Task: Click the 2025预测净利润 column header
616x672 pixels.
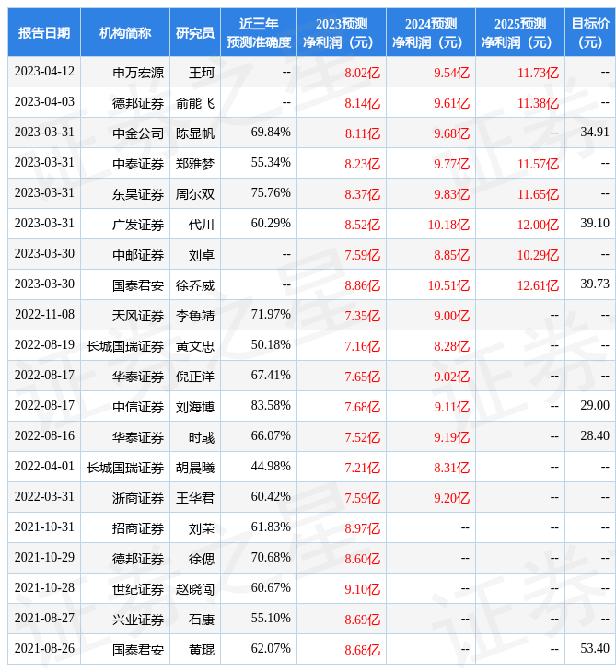Action: [x=520, y=33]
